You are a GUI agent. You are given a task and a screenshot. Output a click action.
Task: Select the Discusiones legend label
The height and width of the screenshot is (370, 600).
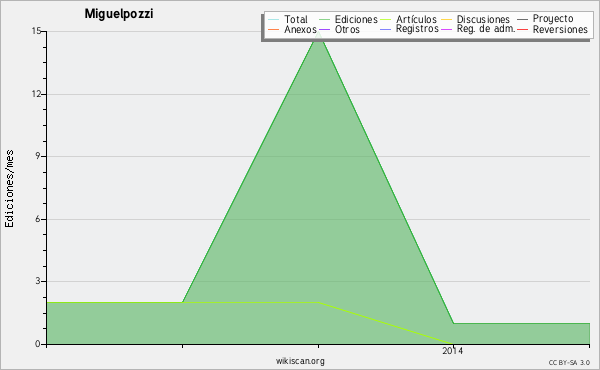(483, 19)
